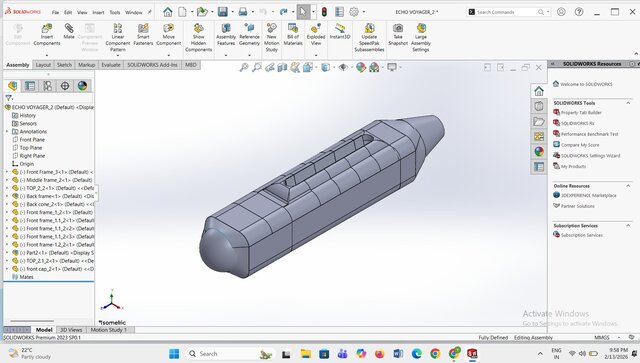This screenshot has height=363, width=640.
Task: Select the Mates folder in tree
Action: (26, 277)
